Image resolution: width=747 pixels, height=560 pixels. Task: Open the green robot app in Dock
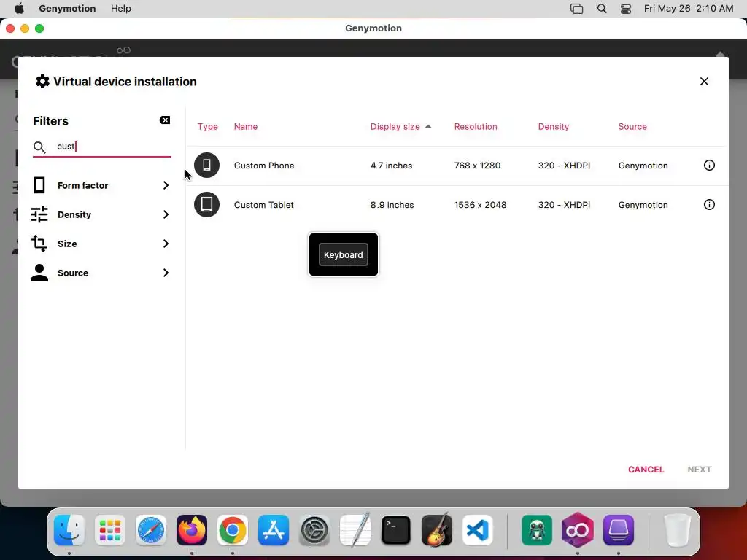pyautogui.click(x=537, y=530)
